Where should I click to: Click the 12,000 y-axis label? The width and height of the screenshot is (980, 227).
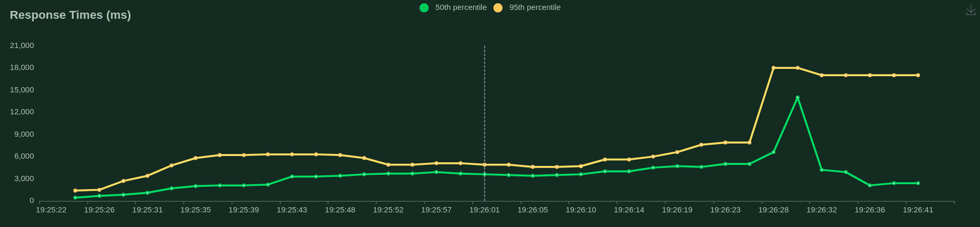(x=22, y=112)
